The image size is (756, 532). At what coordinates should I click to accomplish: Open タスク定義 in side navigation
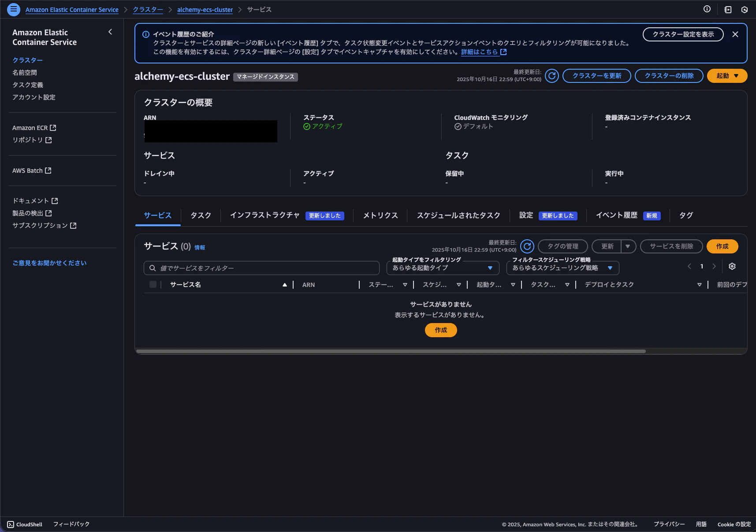28,85
